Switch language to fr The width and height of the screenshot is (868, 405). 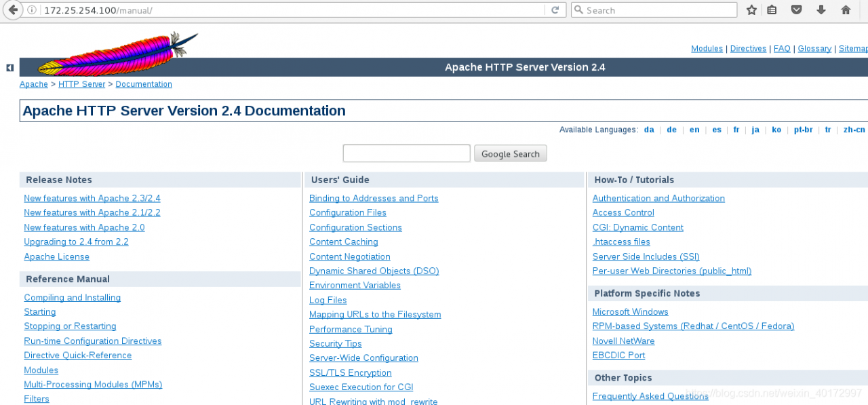pyautogui.click(x=736, y=130)
